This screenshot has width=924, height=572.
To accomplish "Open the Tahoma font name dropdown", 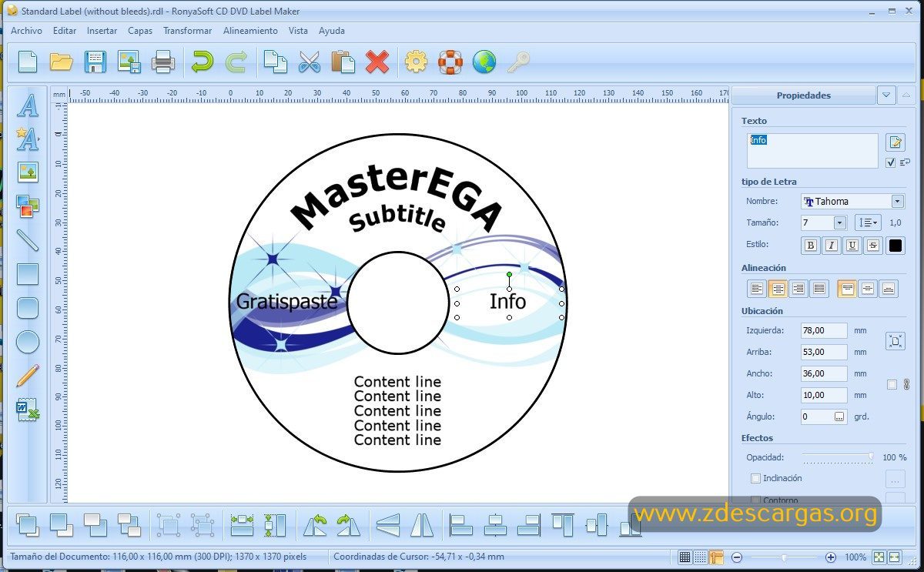I will coord(897,202).
